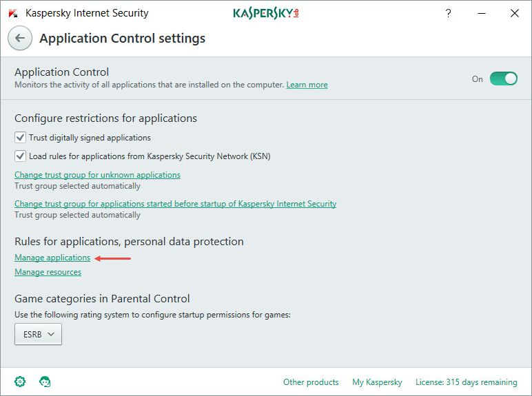Click the KASPERSKY lab logo at top center

point(266,13)
